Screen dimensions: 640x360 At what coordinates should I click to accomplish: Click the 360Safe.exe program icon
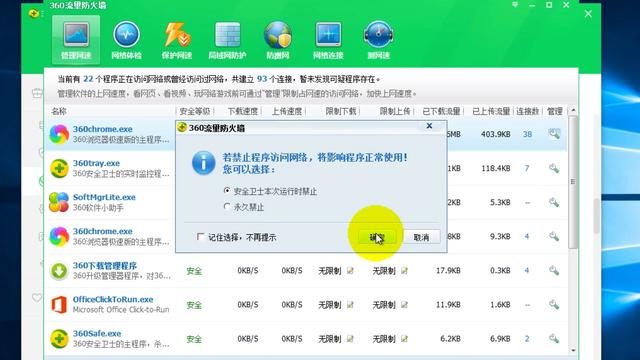tap(59, 339)
